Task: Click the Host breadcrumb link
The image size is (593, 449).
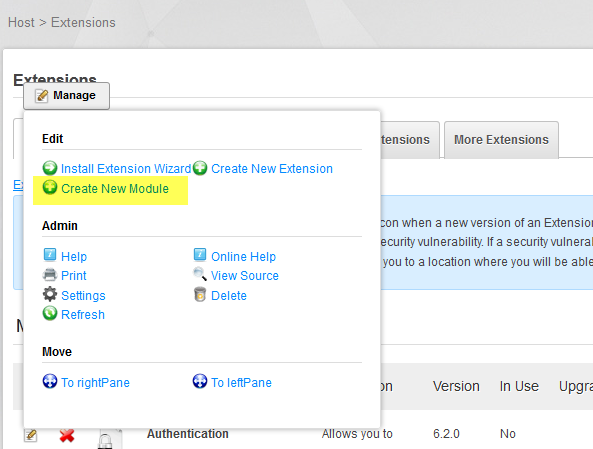Action: click(21, 22)
